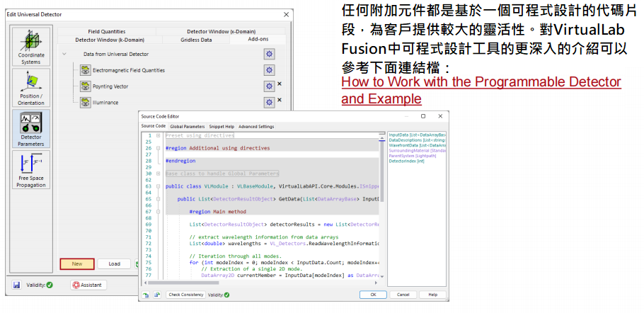The width and height of the screenshot is (644, 313).
Task: Select the Detector Parameters page
Action: pyautogui.click(x=31, y=129)
